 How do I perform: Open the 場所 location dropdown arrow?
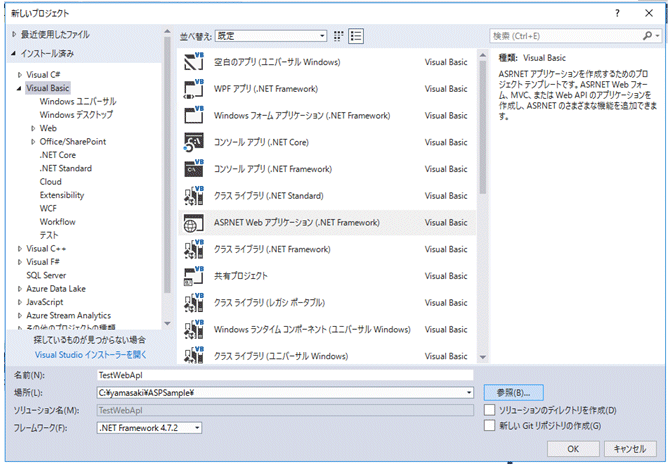[469, 393]
